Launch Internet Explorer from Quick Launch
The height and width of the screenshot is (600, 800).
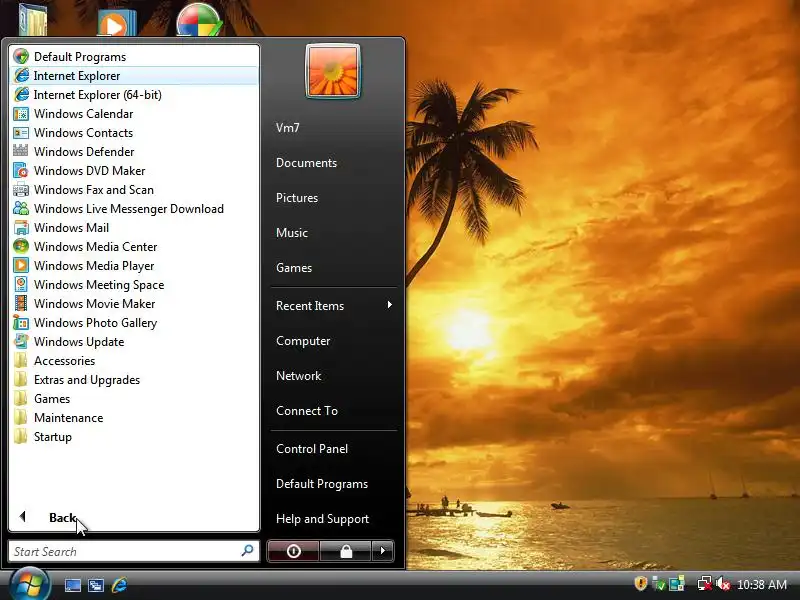coord(119,585)
